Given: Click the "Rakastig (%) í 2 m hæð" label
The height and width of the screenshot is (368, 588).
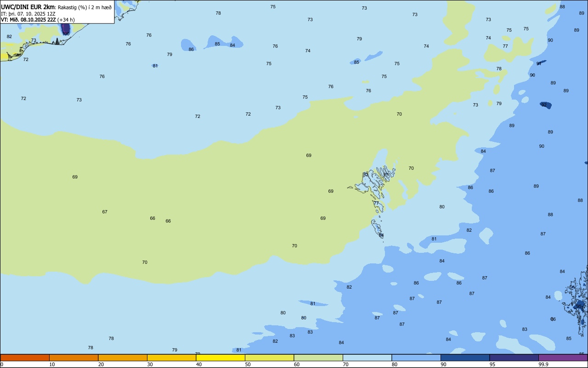Looking at the screenshot, I should coord(85,7).
